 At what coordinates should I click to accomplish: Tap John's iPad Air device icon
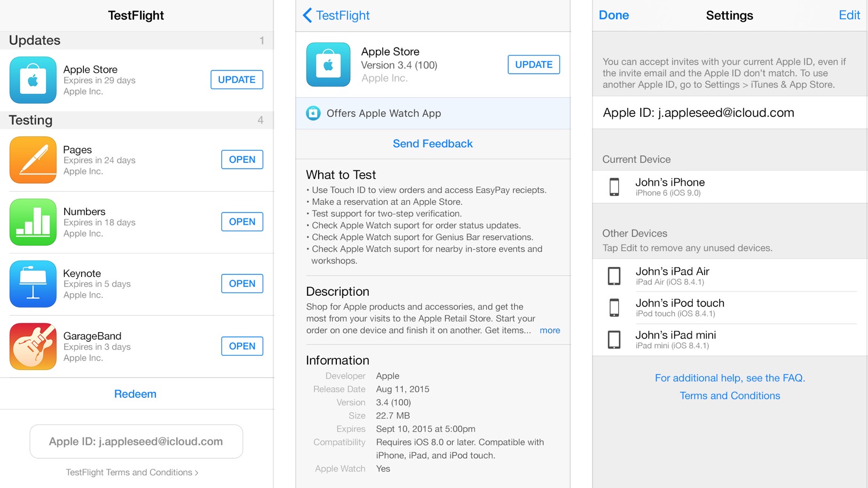(614, 276)
